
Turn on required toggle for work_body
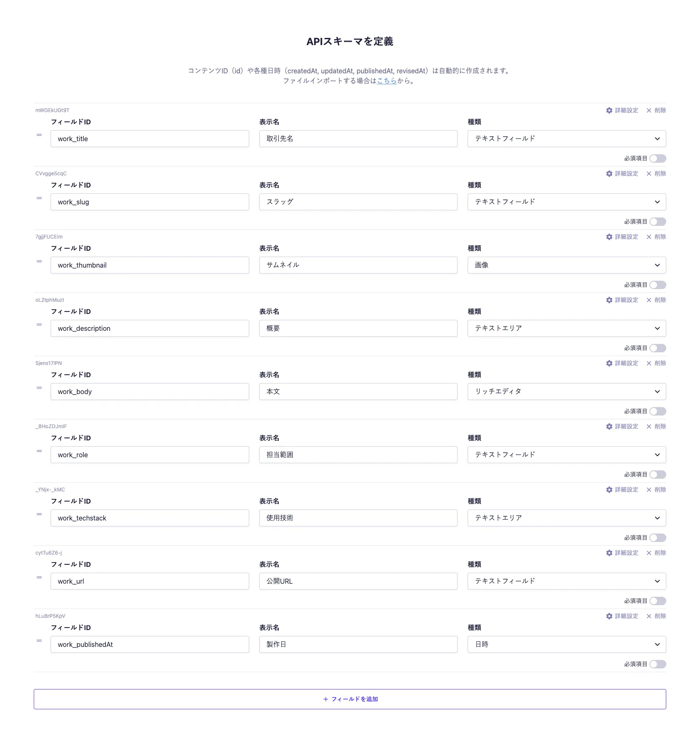(x=657, y=411)
